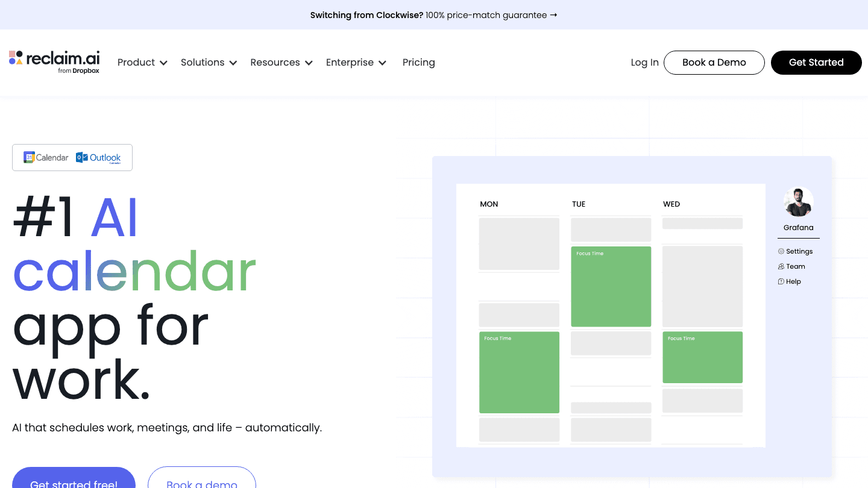Screen dimensions: 868x488
Task: Open the Enterprise menu
Action: [x=356, y=63]
